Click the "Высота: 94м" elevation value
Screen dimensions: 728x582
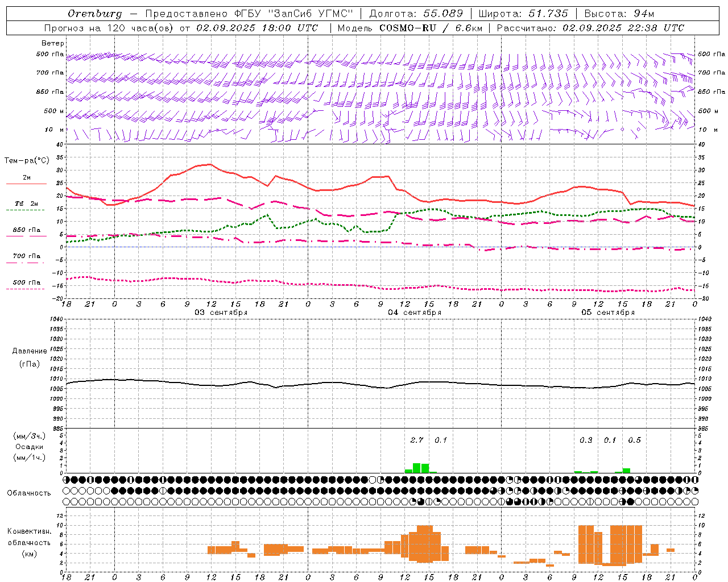[619, 14]
